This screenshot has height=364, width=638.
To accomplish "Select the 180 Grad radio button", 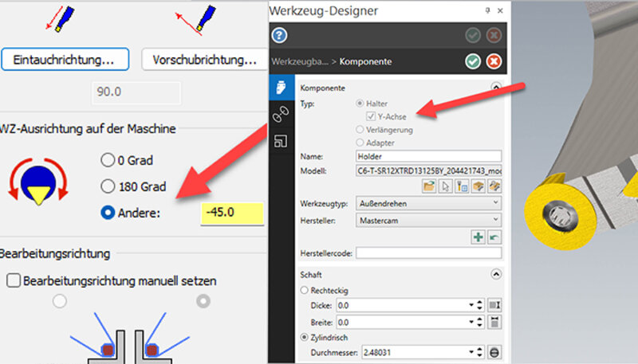I will [108, 187].
